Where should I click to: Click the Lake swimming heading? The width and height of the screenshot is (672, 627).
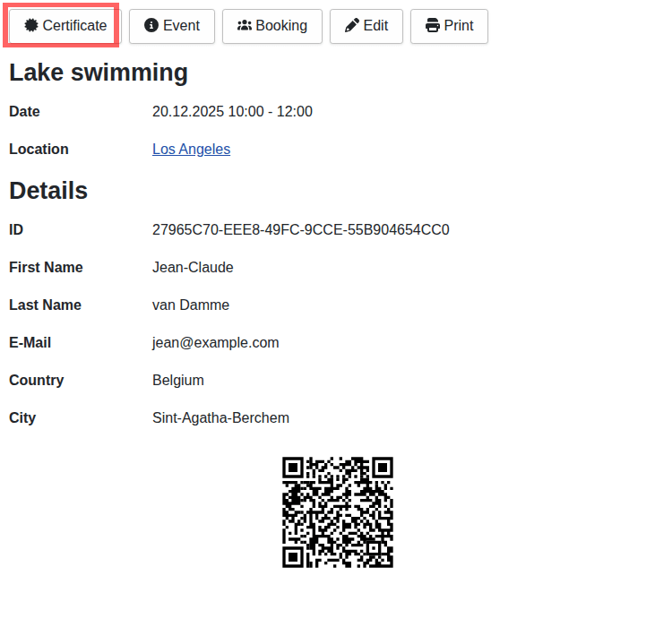(99, 73)
